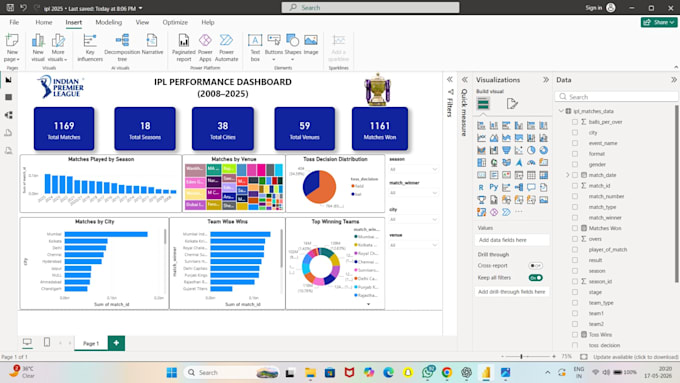
Task: Click the title bar Search box
Action: coord(370,7)
